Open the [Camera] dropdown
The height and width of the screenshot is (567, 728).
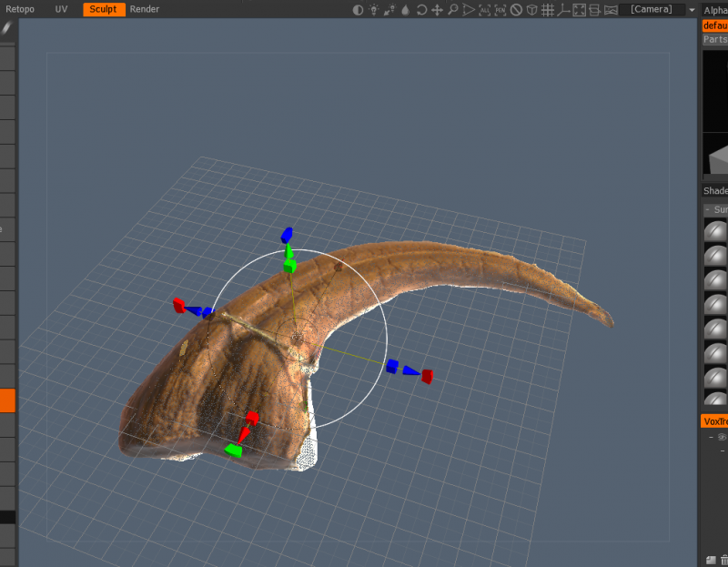pos(651,10)
